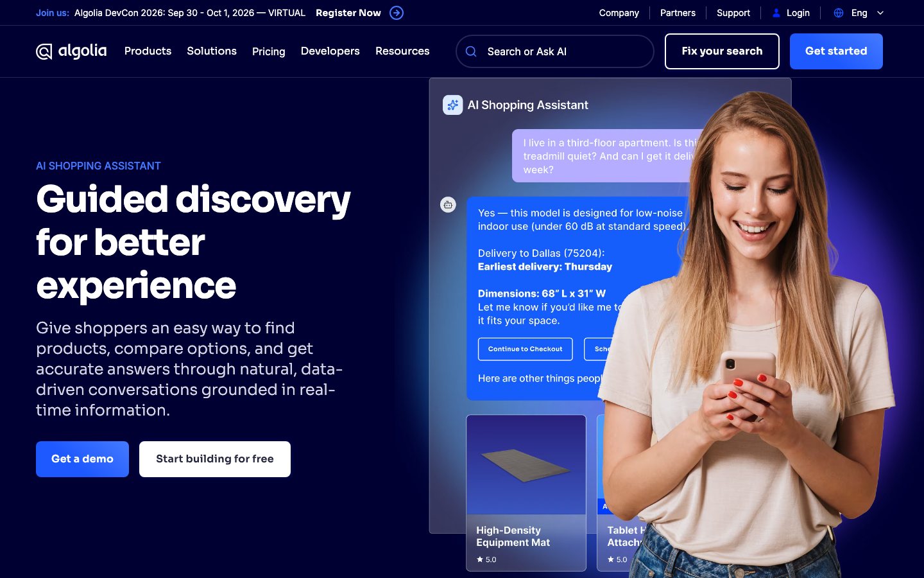924x578 pixels.
Task: Click 'Earliest delivery: Thursday' text
Action: [x=545, y=267]
